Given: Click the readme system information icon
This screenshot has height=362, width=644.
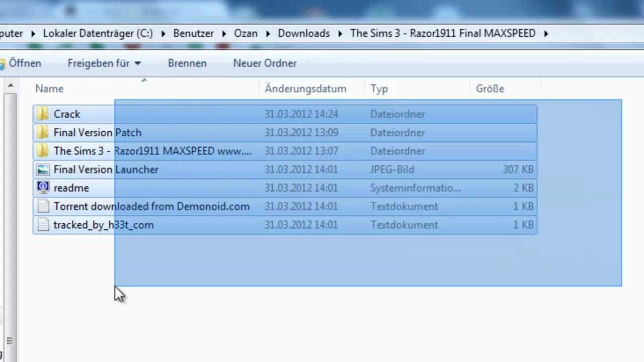Looking at the screenshot, I should pyautogui.click(x=43, y=188).
